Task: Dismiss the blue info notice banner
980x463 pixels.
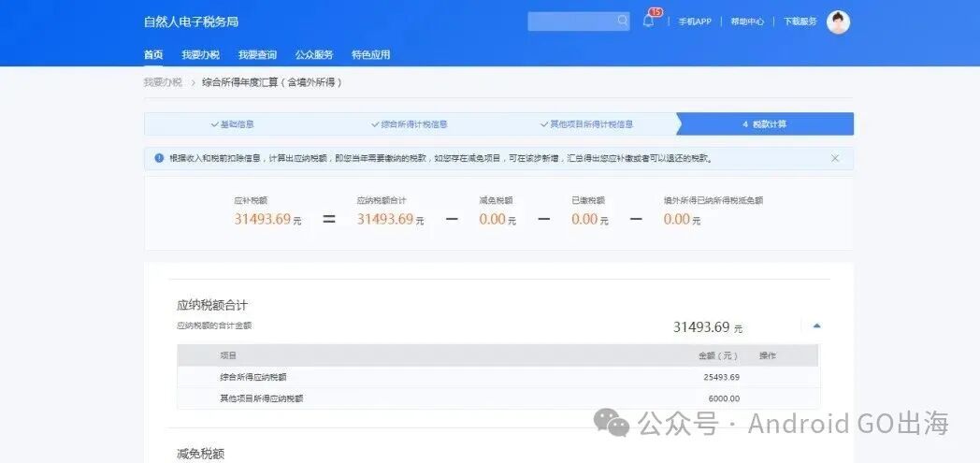Action: (835, 158)
